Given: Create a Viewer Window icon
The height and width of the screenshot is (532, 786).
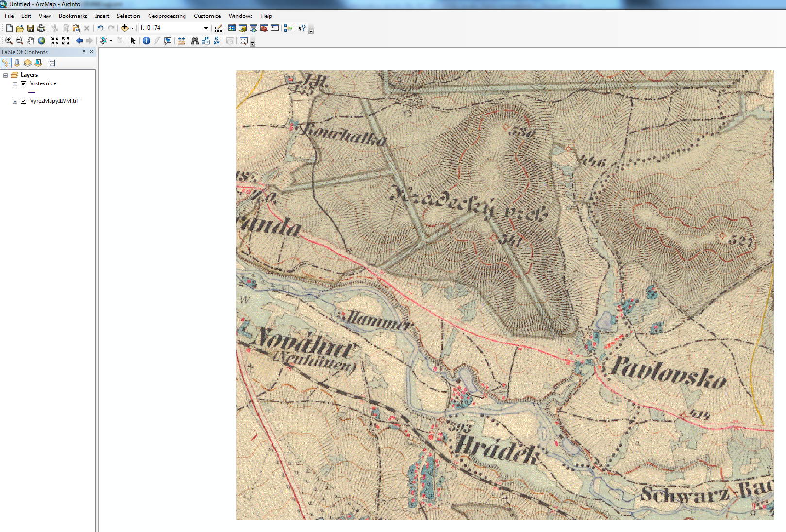Looking at the screenshot, I should (244, 41).
